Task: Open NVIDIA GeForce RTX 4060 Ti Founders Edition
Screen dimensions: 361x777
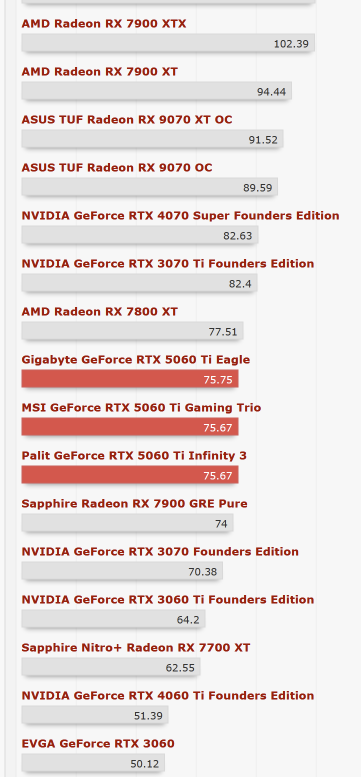Action: pos(168,696)
